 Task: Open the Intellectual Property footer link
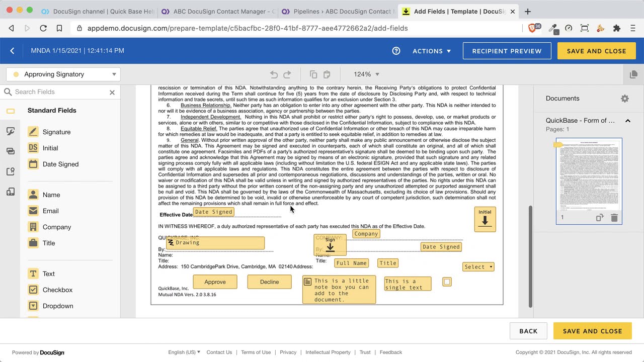(328, 352)
